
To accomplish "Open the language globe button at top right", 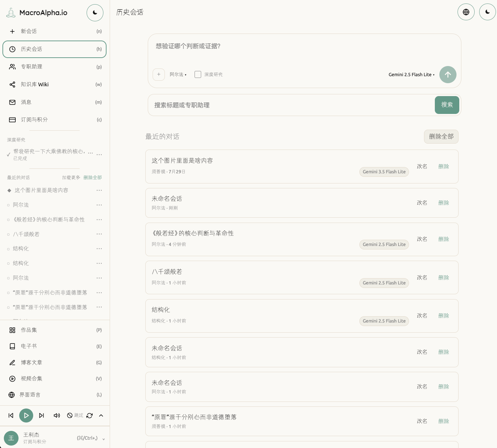I will pos(466,12).
